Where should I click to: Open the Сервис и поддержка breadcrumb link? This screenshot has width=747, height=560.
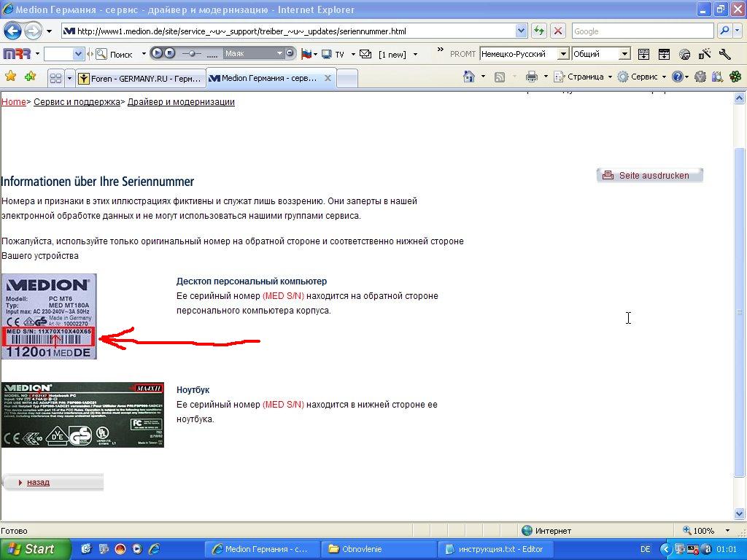coord(77,102)
